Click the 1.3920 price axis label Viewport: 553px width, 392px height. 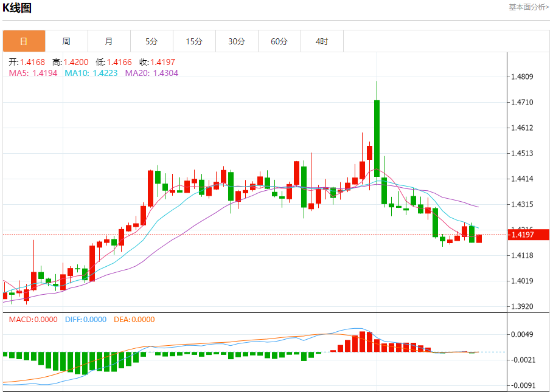[x=522, y=306]
